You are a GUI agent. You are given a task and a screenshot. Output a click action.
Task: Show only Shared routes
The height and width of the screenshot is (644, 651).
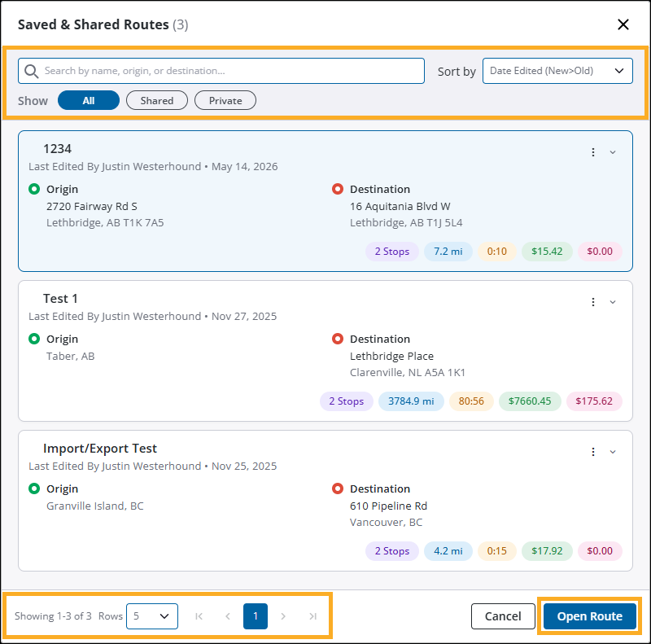157,100
